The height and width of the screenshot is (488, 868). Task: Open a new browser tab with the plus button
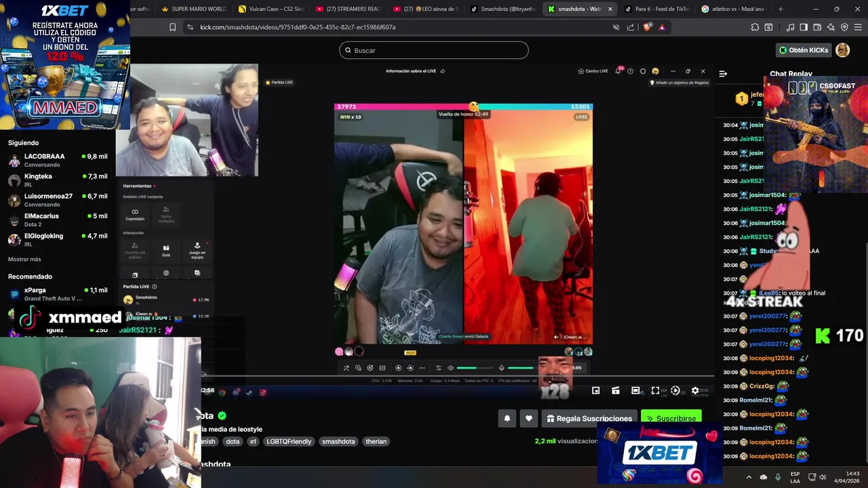point(781,9)
